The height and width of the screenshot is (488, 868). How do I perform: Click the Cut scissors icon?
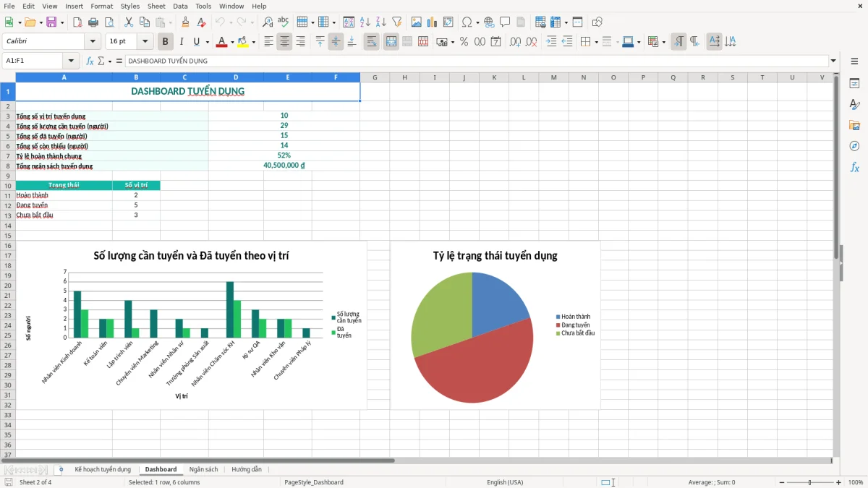tap(128, 22)
